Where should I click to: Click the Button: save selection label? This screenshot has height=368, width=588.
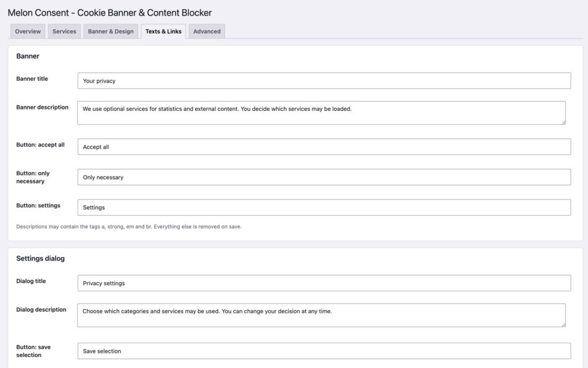[x=33, y=351]
